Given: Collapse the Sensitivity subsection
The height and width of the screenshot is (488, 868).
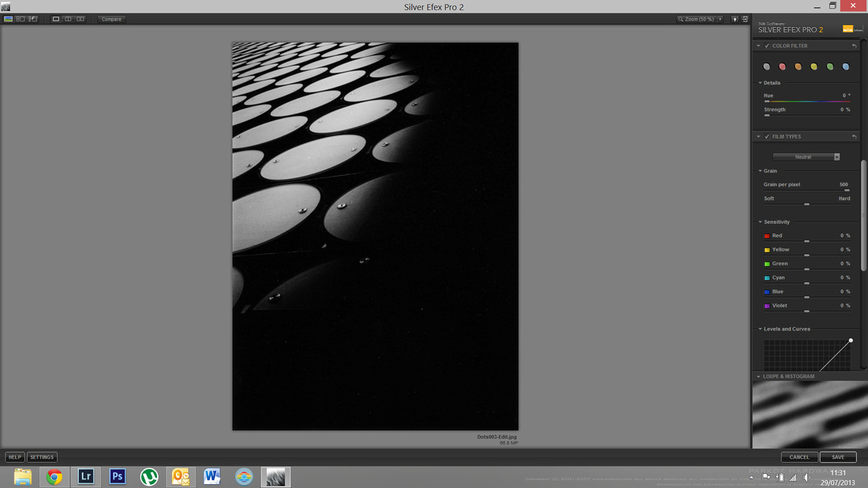Looking at the screenshot, I should 760,222.
